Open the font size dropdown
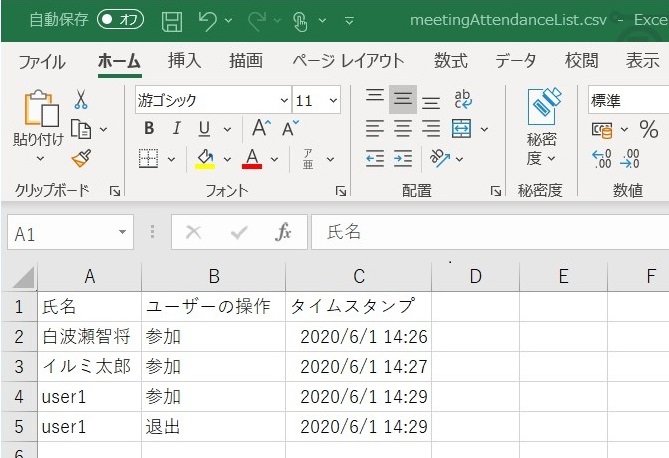 pyautogui.click(x=332, y=100)
